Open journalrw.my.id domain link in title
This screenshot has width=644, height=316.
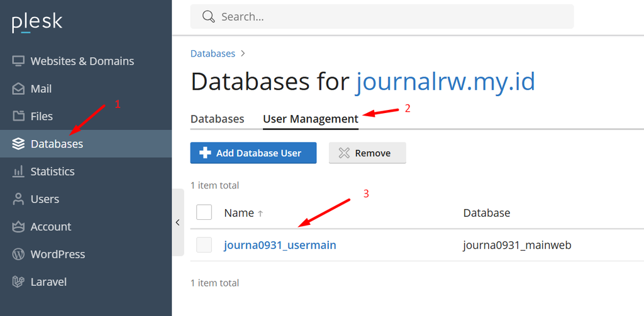(445, 81)
